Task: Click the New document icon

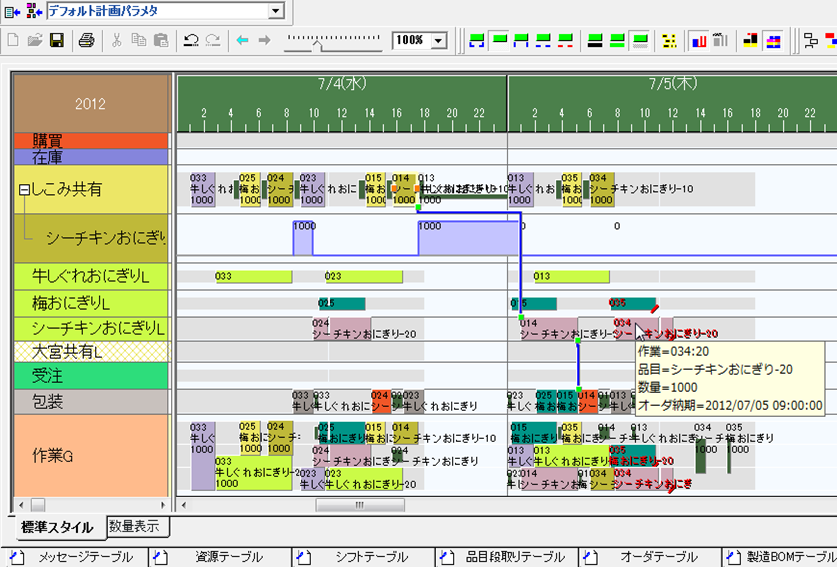Action: coord(13,40)
